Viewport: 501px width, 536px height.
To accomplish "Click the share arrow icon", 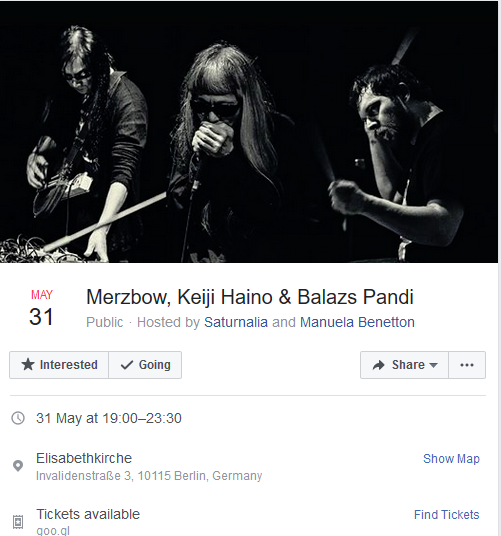I will [379, 365].
